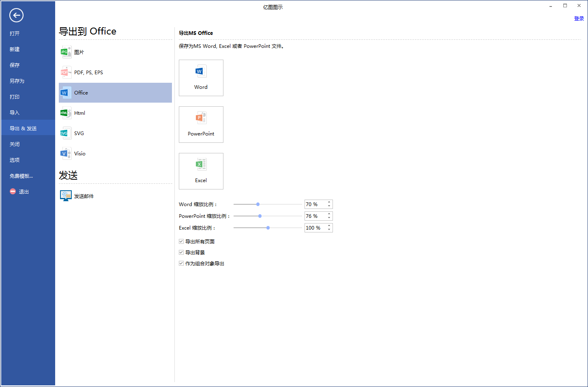This screenshot has height=387, width=588.
Task: Select 导出 & 发送 in the sidebar
Action: (x=28, y=128)
